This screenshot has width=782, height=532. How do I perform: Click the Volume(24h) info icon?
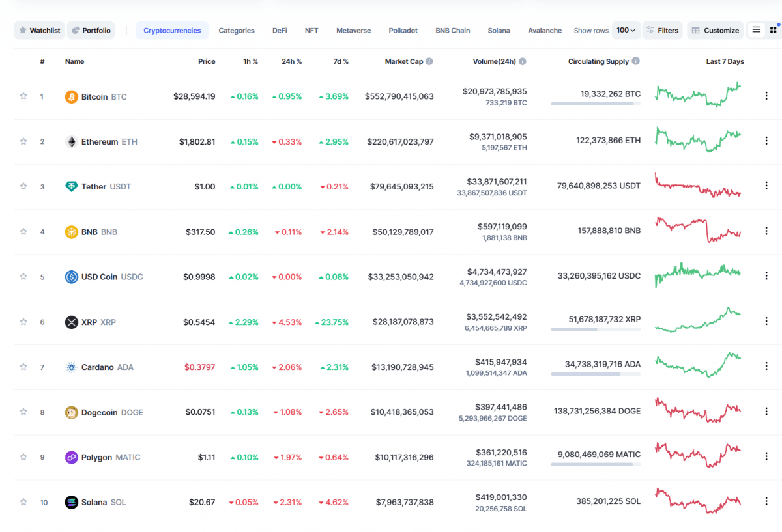(523, 61)
